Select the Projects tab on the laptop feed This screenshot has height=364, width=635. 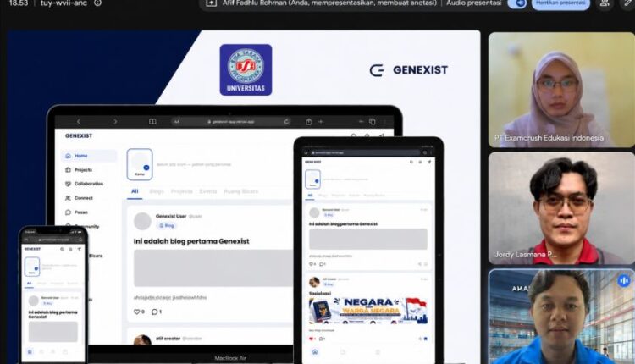pyautogui.click(x=182, y=191)
